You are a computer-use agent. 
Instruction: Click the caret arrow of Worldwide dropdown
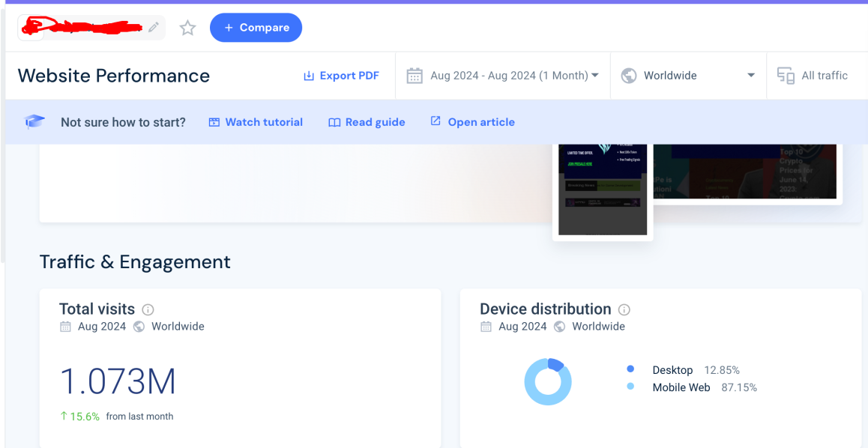(751, 75)
